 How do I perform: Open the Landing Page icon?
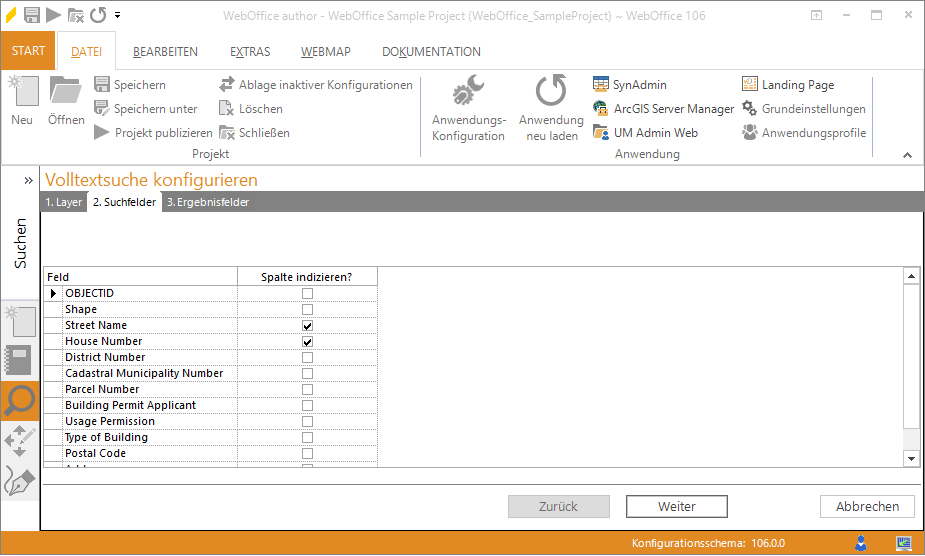[750, 85]
